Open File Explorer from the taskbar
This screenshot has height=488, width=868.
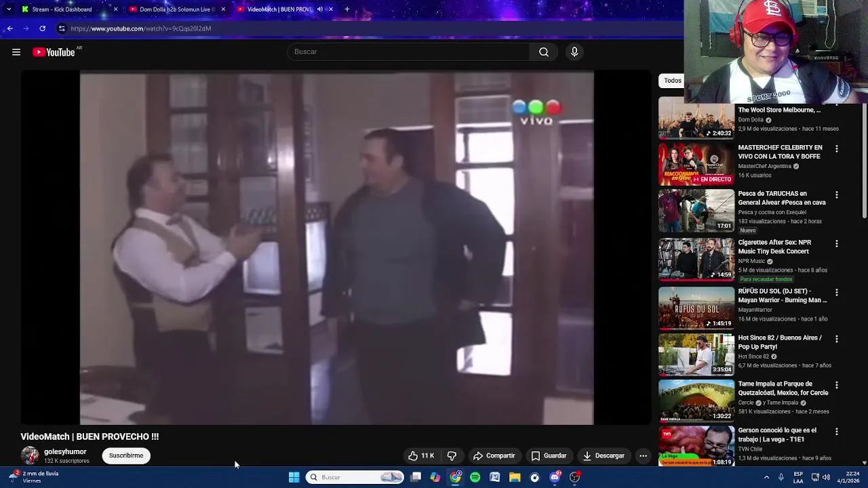pyautogui.click(x=515, y=477)
